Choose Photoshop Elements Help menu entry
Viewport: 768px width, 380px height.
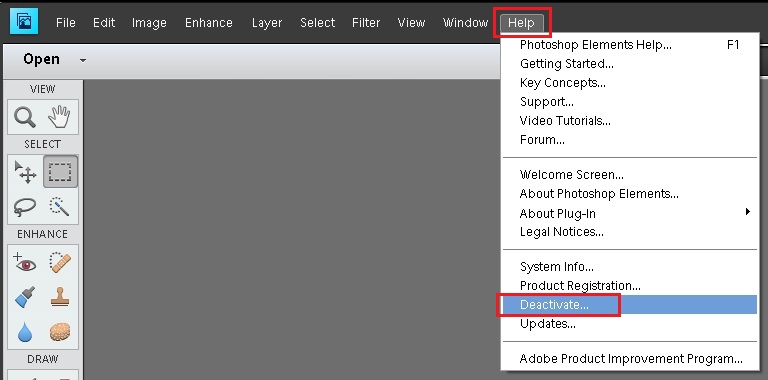[629, 45]
